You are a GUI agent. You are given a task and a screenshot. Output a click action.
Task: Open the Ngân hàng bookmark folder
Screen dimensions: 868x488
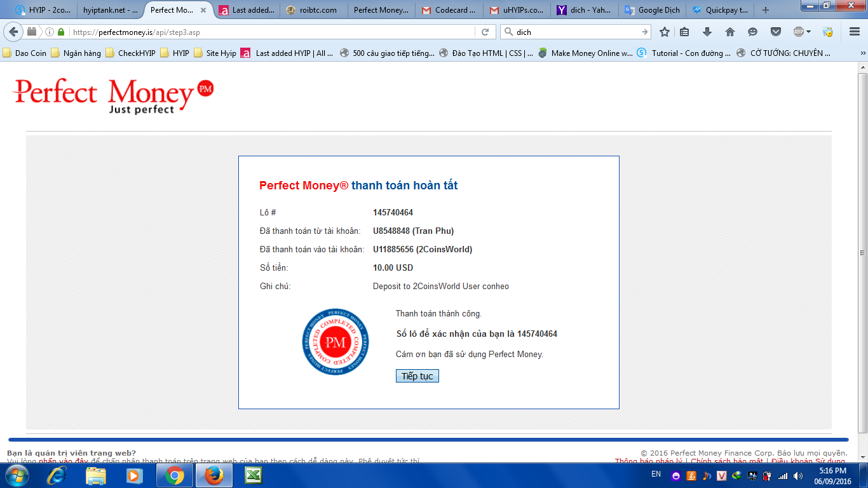[76, 53]
